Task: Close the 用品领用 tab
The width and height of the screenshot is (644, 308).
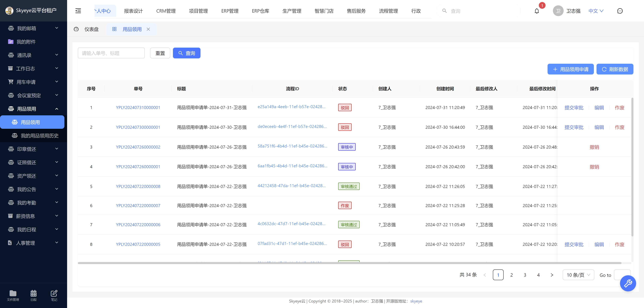Action: 148,29
